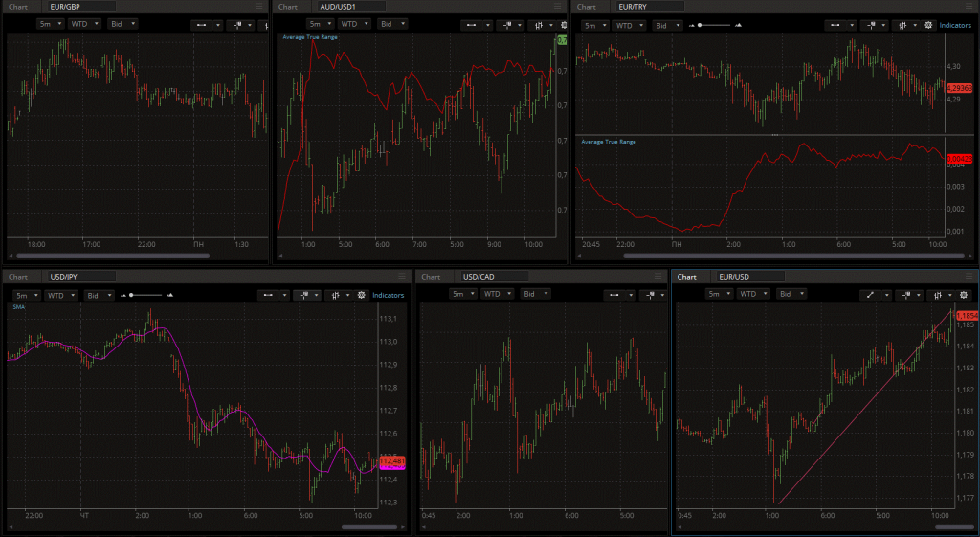Viewport: 980px width, 537px height.
Task: Click the Average True Range label in EUR/TRY chart
Action: (x=609, y=142)
